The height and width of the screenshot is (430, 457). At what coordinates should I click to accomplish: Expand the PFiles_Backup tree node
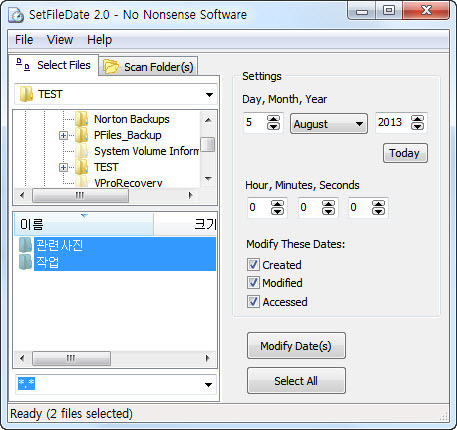pos(63,135)
